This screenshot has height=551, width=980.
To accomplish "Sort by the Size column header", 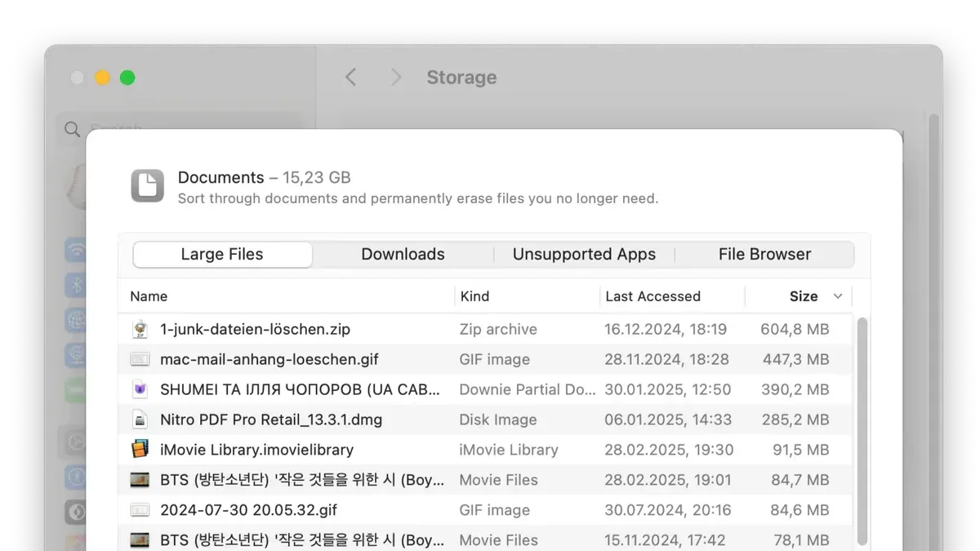I will pyautogui.click(x=804, y=296).
